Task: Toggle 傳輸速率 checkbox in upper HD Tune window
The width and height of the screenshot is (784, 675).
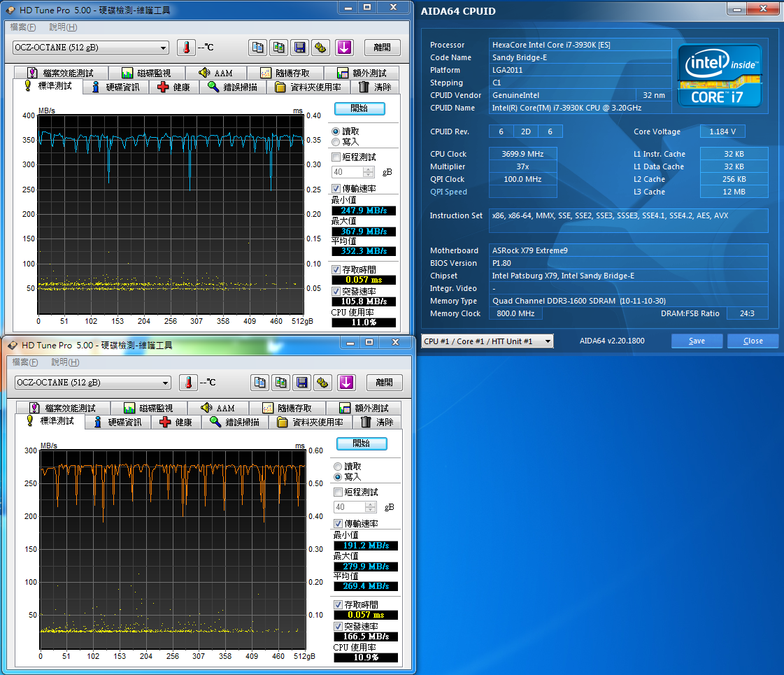Action: [336, 188]
